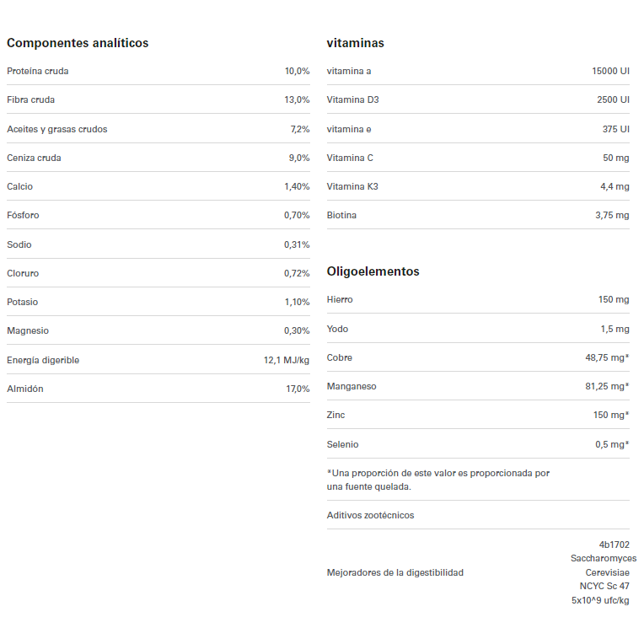The height and width of the screenshot is (644, 644).
Task: Click the Hierro 150 mg value
Action: click(x=614, y=299)
